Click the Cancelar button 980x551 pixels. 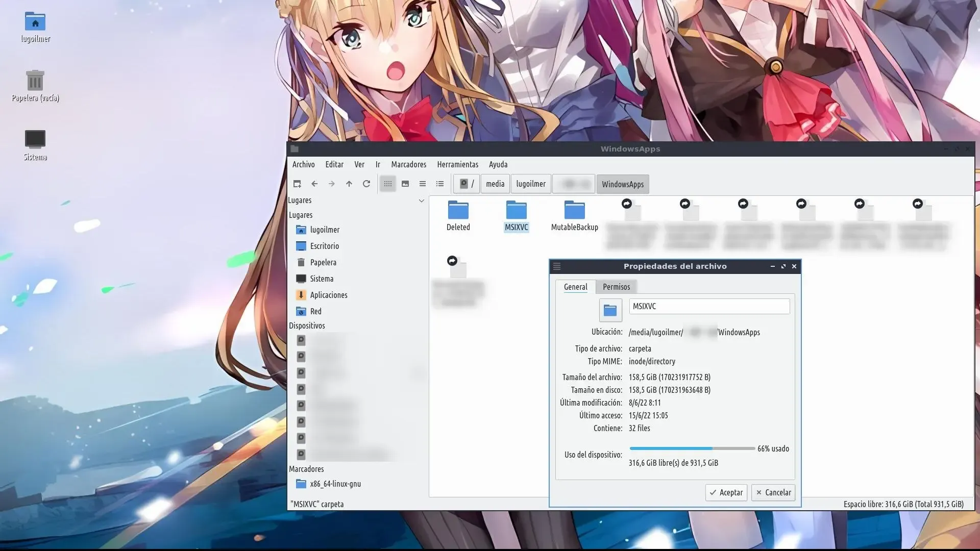pyautogui.click(x=773, y=492)
